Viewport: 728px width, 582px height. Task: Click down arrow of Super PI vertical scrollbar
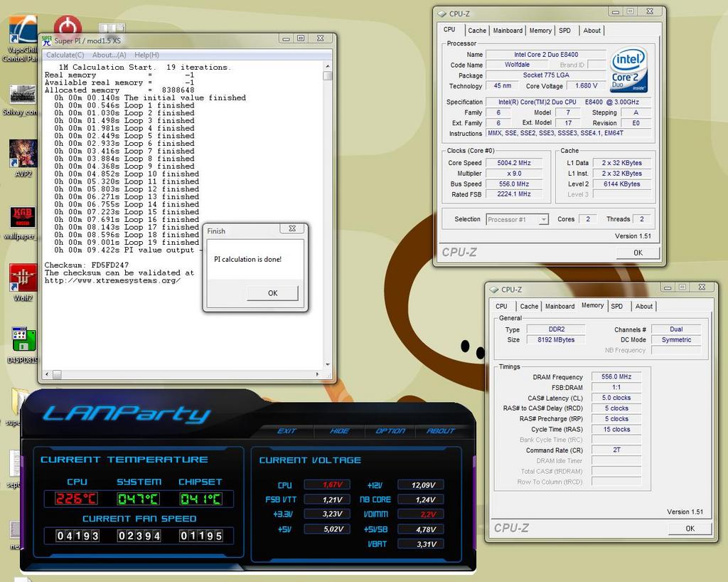coord(328,365)
